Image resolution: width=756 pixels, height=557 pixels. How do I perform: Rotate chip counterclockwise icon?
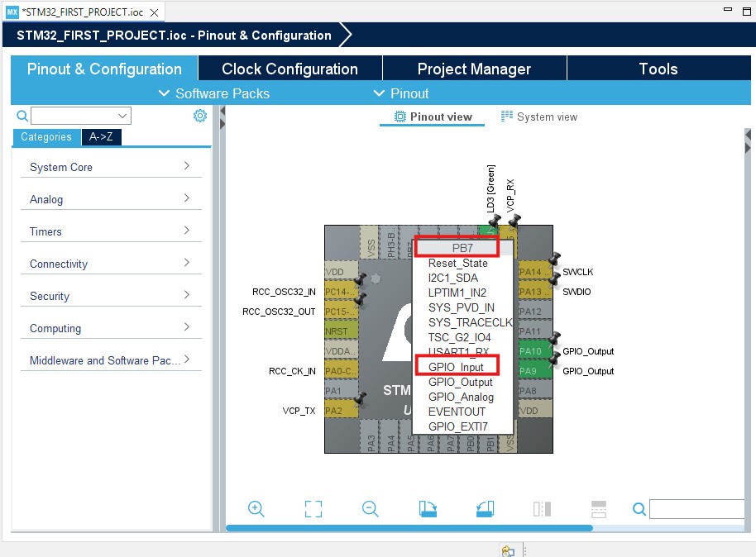coord(485,509)
